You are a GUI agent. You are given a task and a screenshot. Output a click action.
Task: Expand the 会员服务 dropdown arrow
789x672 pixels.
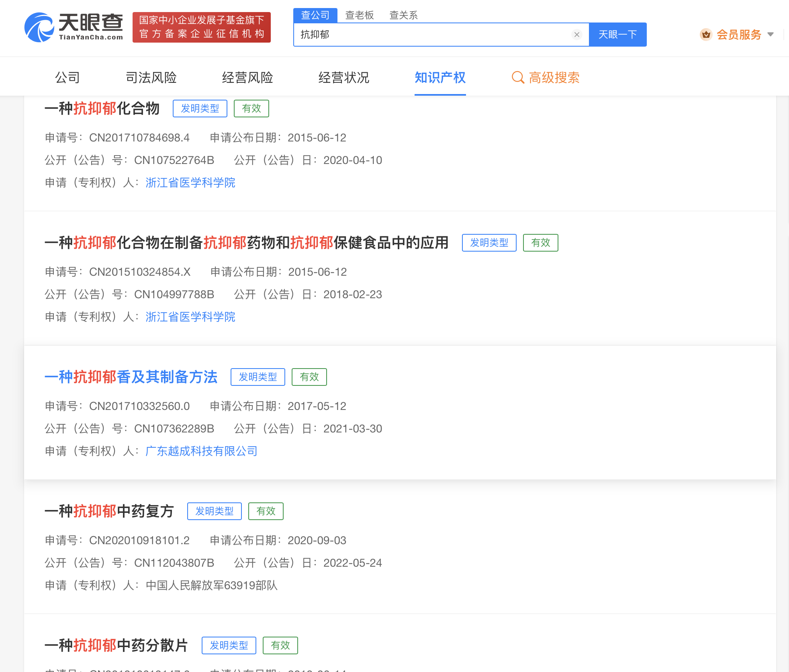[x=771, y=35]
